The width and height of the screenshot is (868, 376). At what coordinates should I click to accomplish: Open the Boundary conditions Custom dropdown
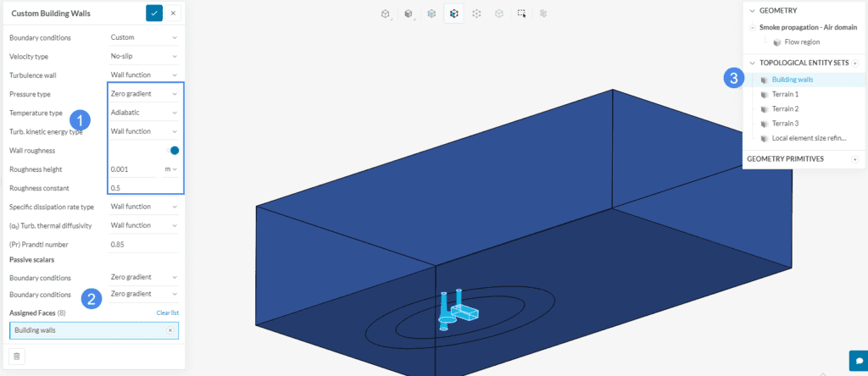(144, 37)
